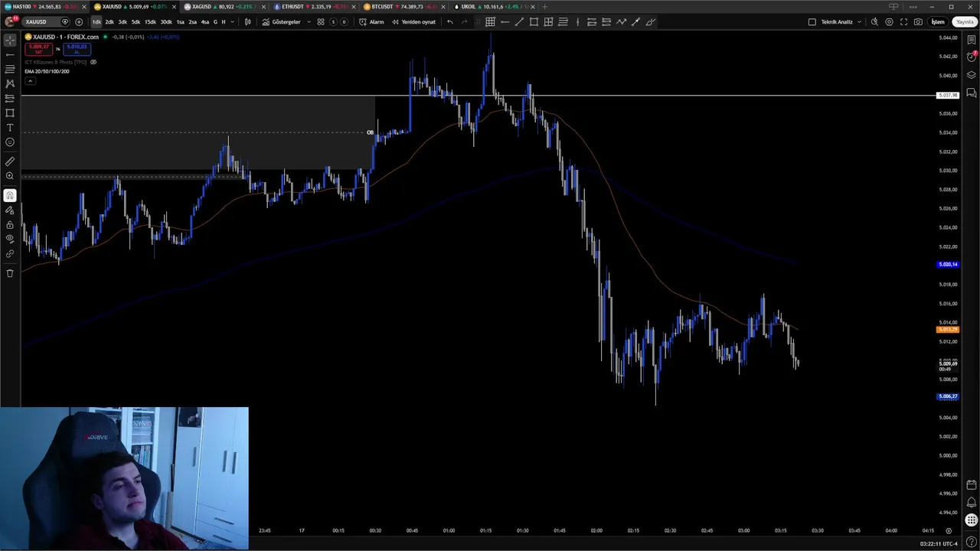
Task: Open the candlestick chart type menu
Action: [x=247, y=21]
